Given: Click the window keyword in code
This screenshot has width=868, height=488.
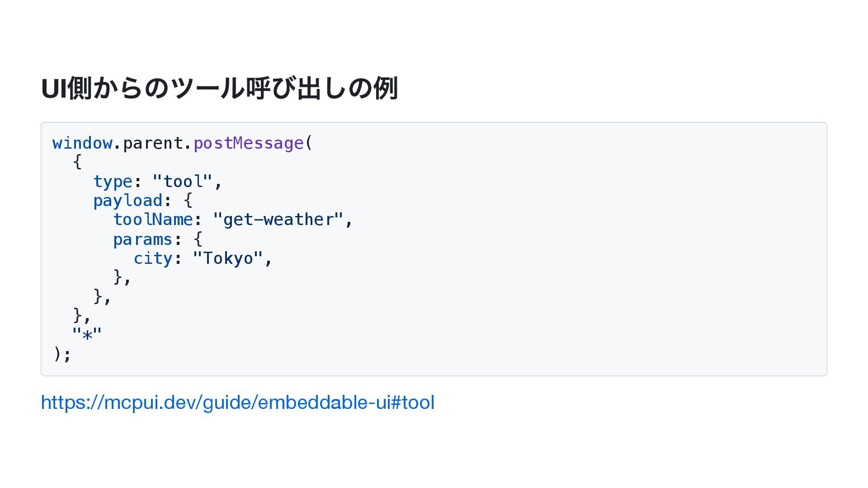Looking at the screenshot, I should [82, 143].
